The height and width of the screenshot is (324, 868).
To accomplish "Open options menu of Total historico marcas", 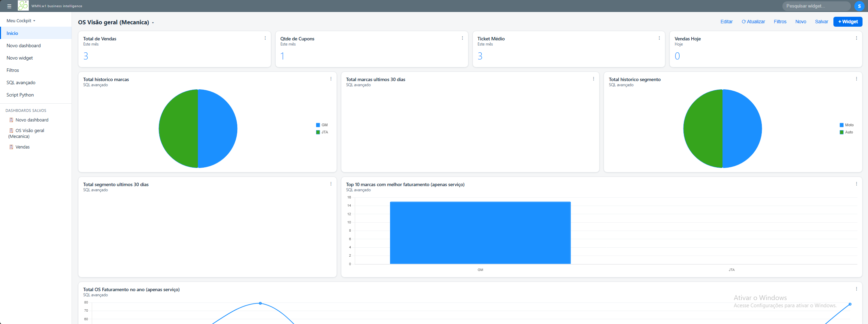I will [x=331, y=79].
